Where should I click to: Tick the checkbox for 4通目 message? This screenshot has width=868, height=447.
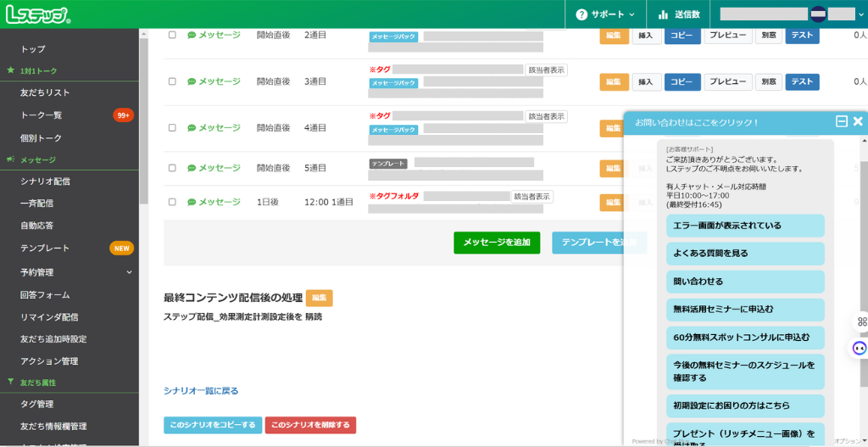(172, 128)
